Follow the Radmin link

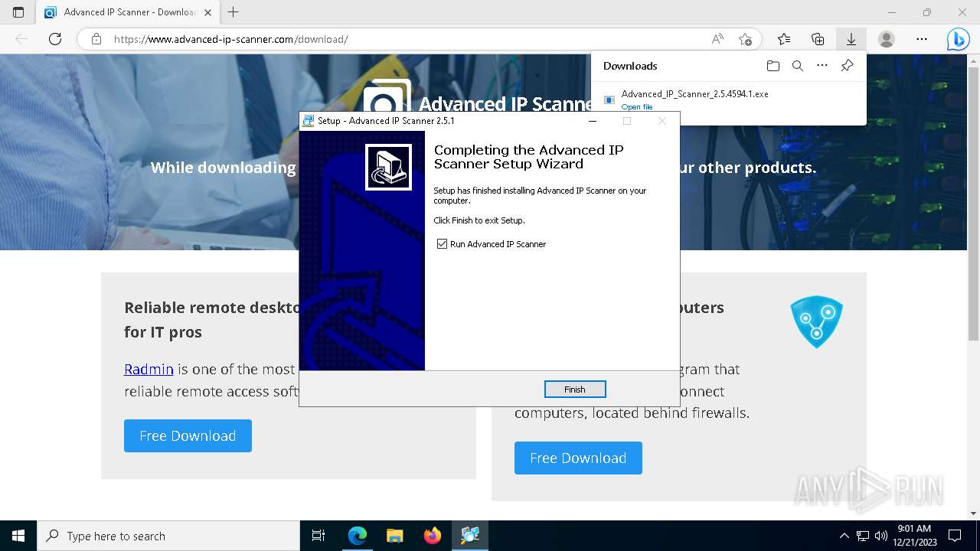tap(149, 369)
